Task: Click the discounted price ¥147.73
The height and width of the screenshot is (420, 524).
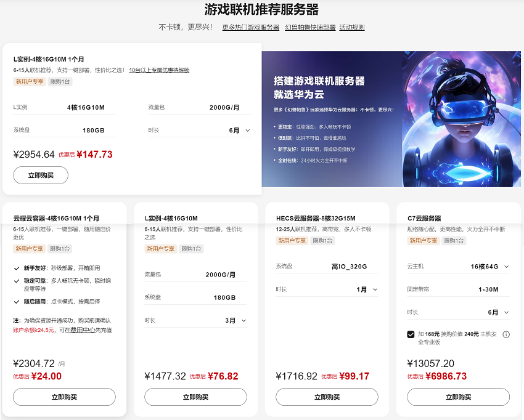Action: 94,154
